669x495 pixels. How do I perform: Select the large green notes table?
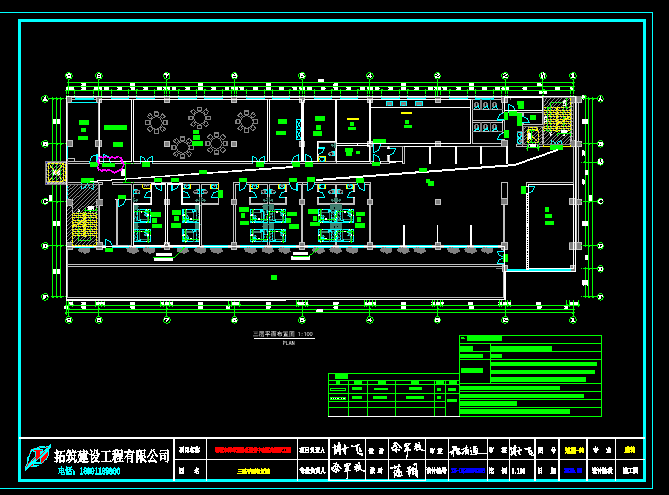tap(529, 376)
